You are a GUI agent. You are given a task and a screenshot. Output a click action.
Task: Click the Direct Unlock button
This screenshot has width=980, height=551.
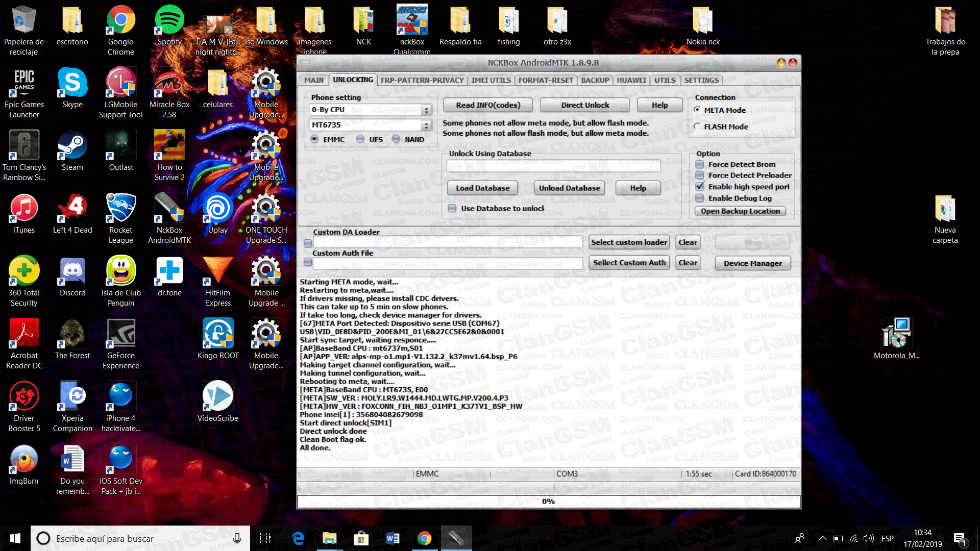(x=585, y=105)
